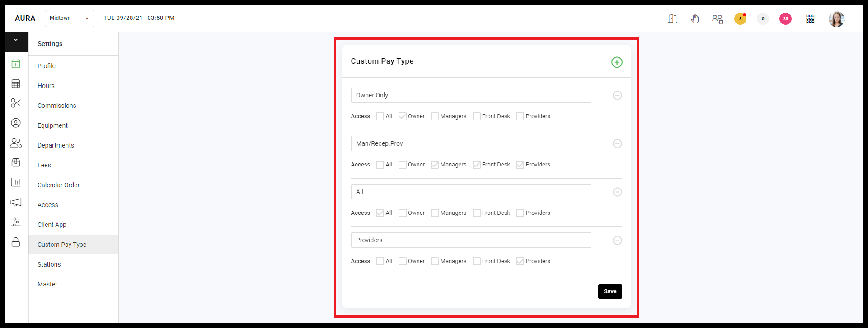Check Managers access for Owner Only
Screen dimensions: 868x328
tap(435, 116)
